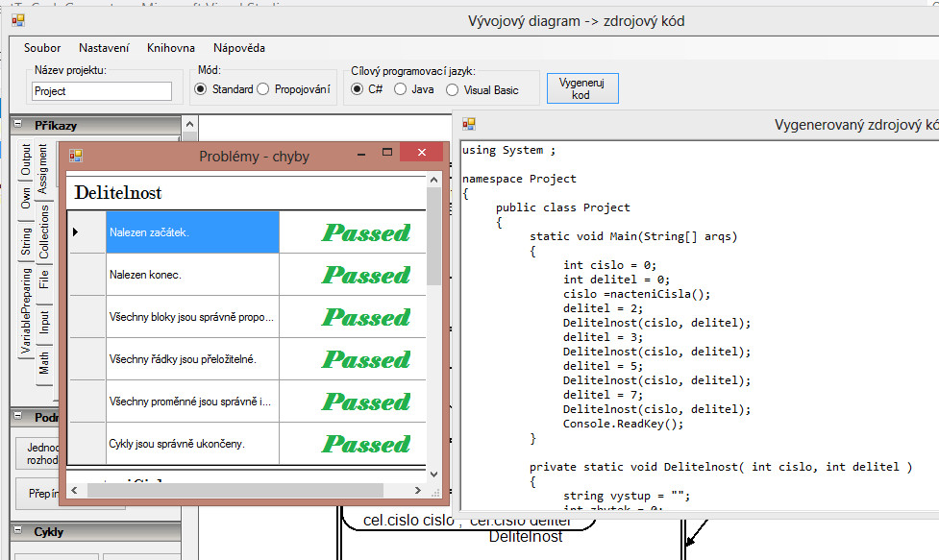Click the 'private static void Delitelnost' code line

tap(721, 467)
